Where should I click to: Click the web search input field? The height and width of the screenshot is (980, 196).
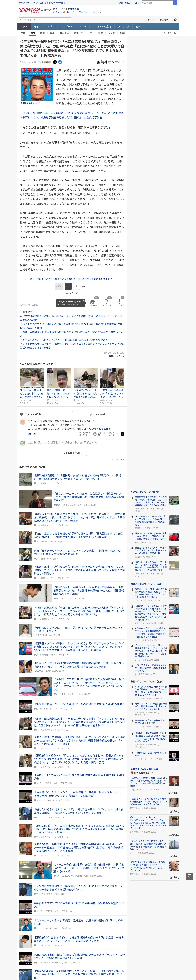(157, 3)
